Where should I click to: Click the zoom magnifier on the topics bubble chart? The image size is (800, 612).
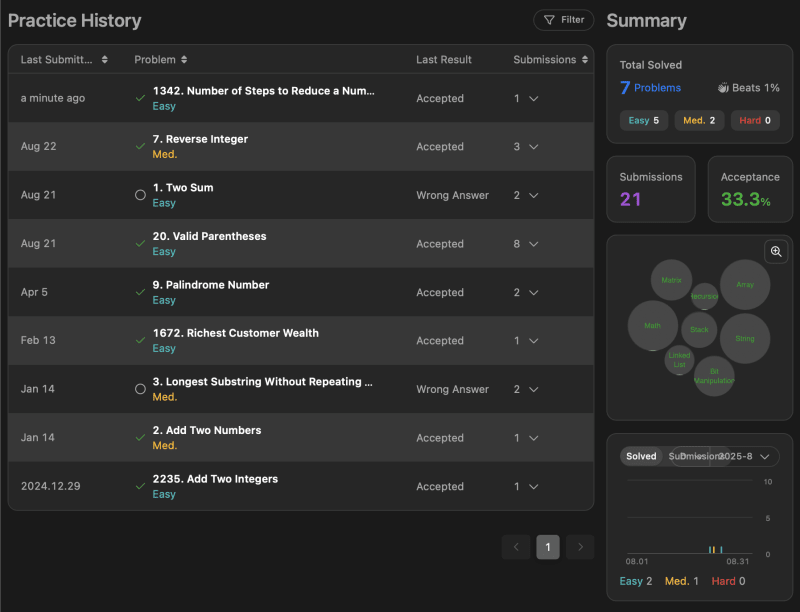pos(776,251)
